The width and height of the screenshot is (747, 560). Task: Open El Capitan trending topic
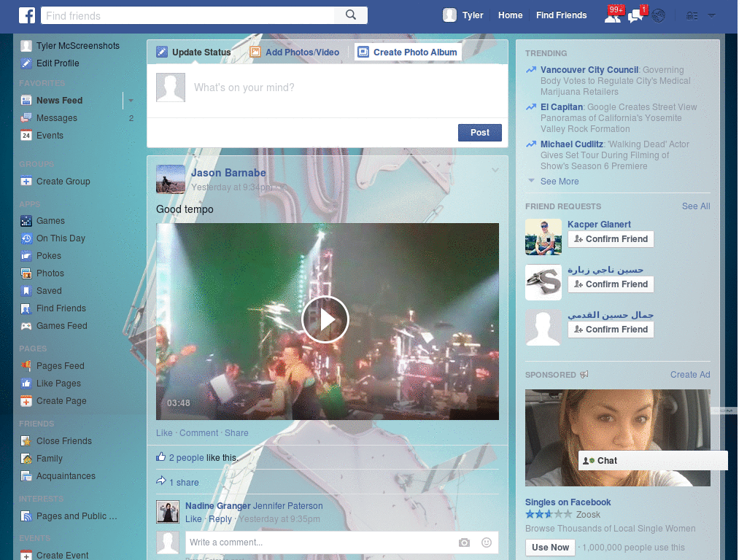pyautogui.click(x=562, y=107)
